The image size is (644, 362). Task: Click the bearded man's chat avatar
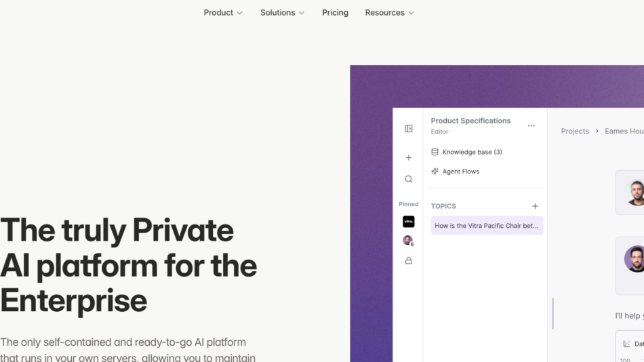tap(635, 193)
